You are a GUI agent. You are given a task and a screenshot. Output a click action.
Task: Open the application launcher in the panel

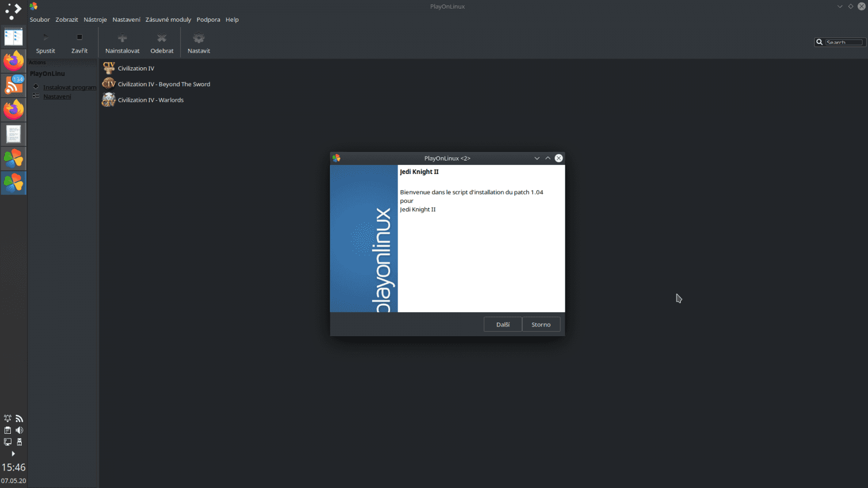pos(13,12)
